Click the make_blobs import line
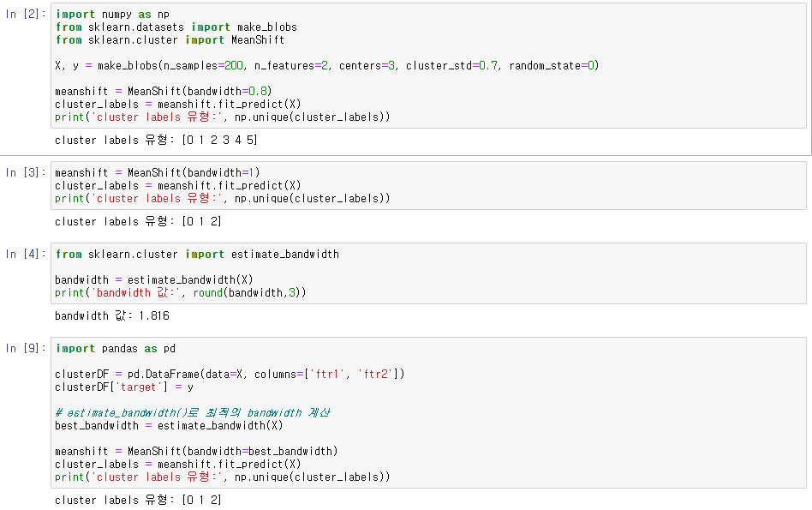812x510 pixels. [x=176, y=27]
